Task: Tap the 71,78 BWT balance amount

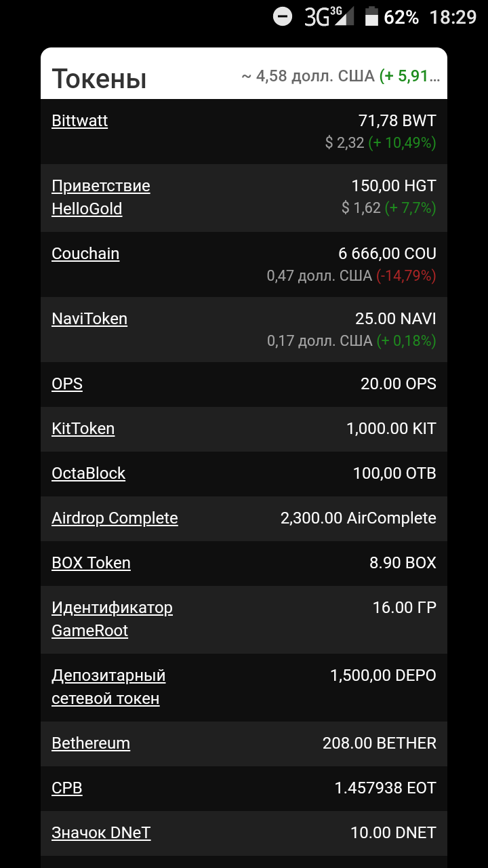Action: pyautogui.click(x=397, y=121)
